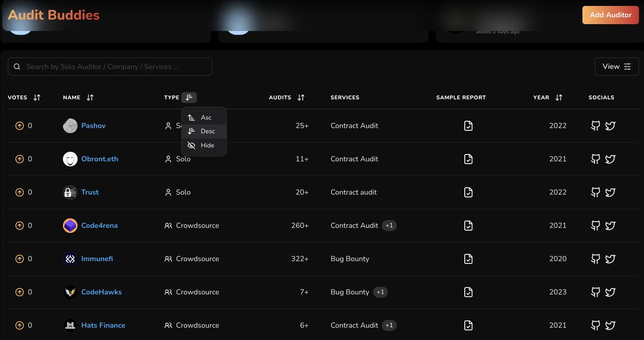Choose Asc in the Type sort menu
This screenshot has width=644, height=340.
tap(204, 117)
